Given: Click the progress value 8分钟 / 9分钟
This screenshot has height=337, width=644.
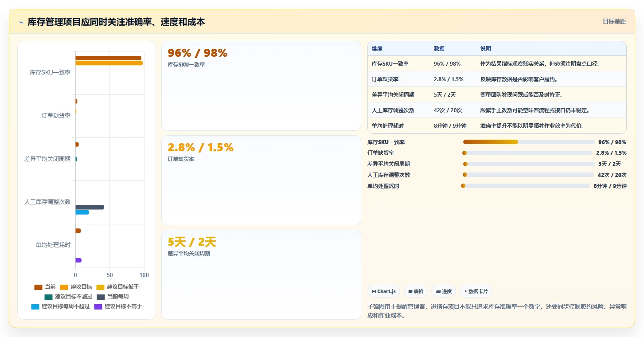Looking at the screenshot, I should pos(610,186).
